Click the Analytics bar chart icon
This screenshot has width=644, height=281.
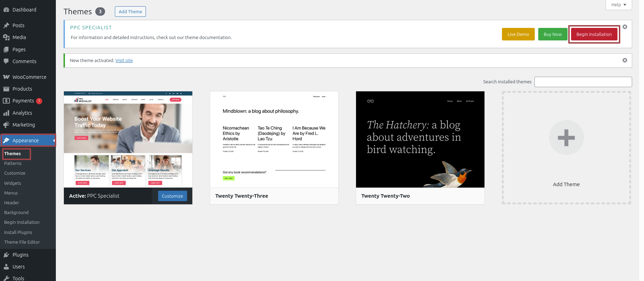tap(6, 113)
